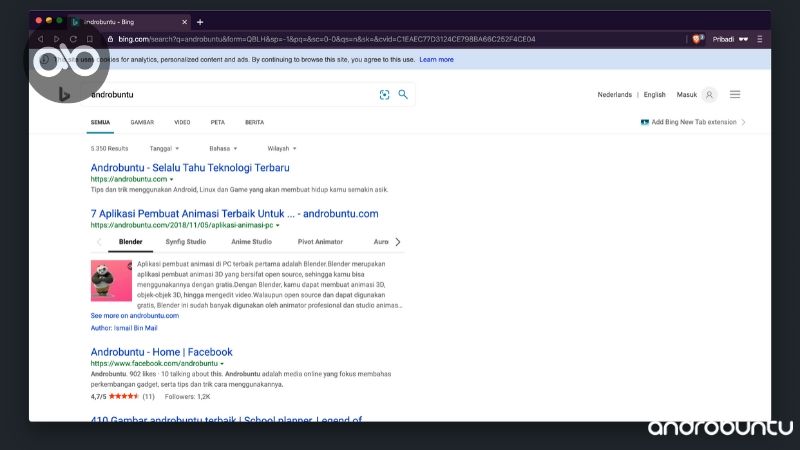Expand the arrow beside https://androbuntu.com
This screenshot has width=800, height=450.
(x=171, y=180)
